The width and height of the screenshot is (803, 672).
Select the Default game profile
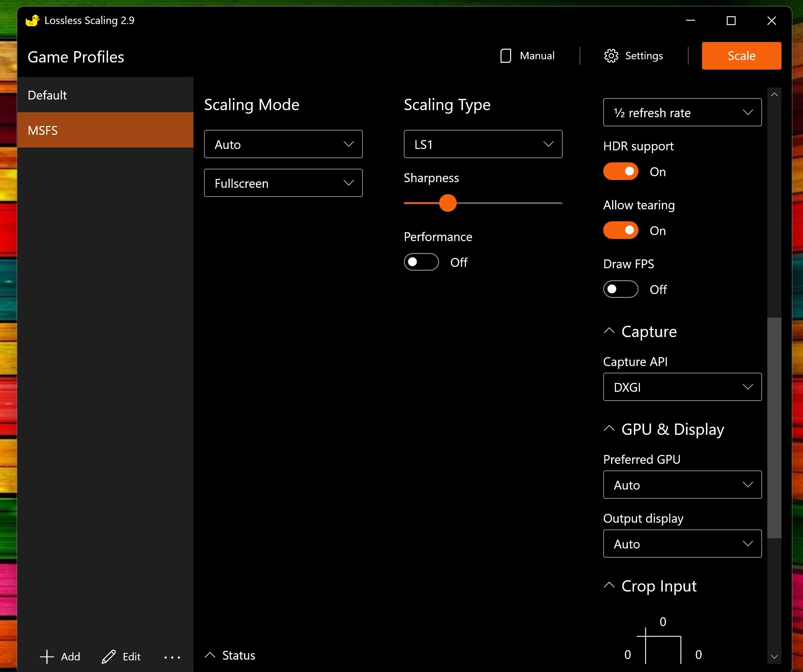105,95
